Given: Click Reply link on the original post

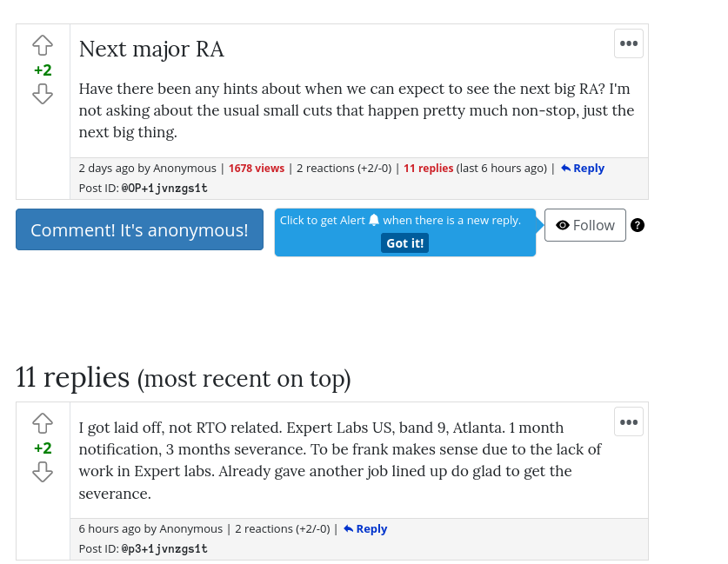Looking at the screenshot, I should click(583, 169).
